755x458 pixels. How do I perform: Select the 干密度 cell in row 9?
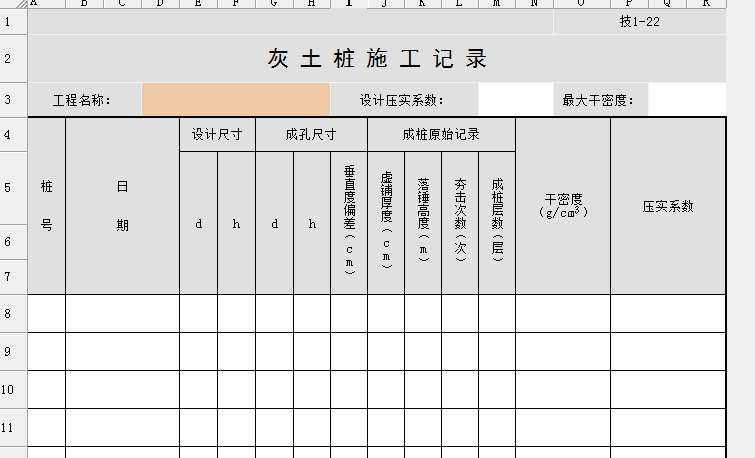pyautogui.click(x=563, y=352)
